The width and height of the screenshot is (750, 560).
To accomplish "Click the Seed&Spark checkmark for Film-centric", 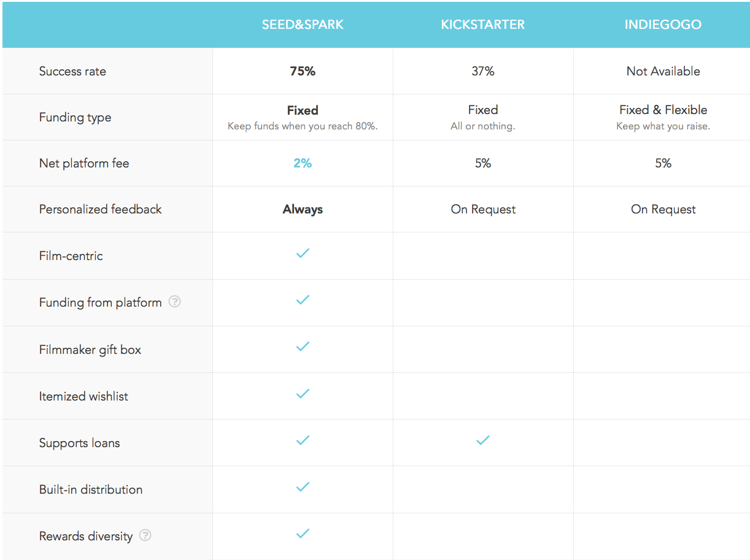I will [x=303, y=253].
